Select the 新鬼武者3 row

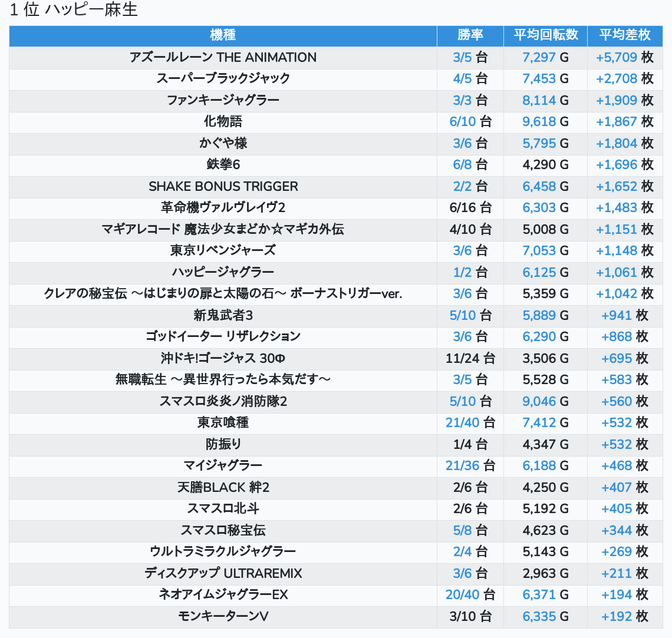(223, 315)
